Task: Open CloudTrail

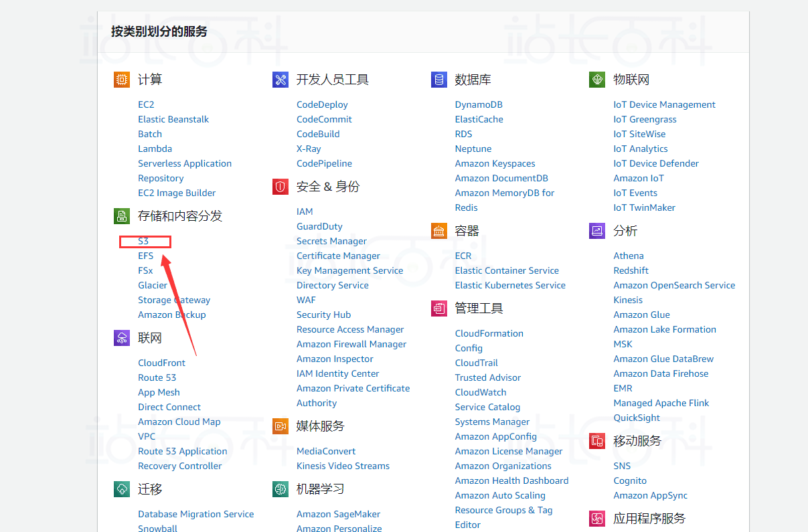Action: click(477, 363)
